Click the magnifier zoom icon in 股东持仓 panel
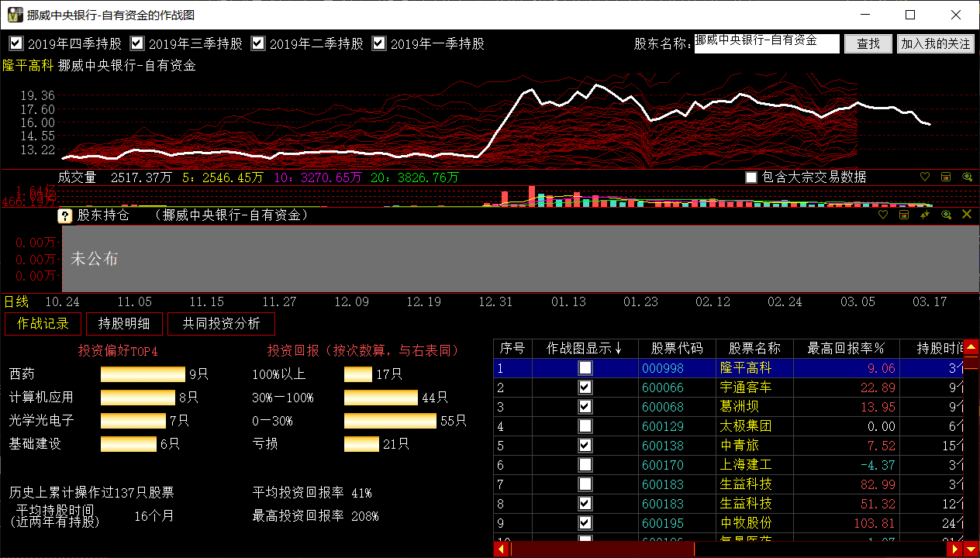Image resolution: width=980 pixels, height=558 pixels. point(946,215)
